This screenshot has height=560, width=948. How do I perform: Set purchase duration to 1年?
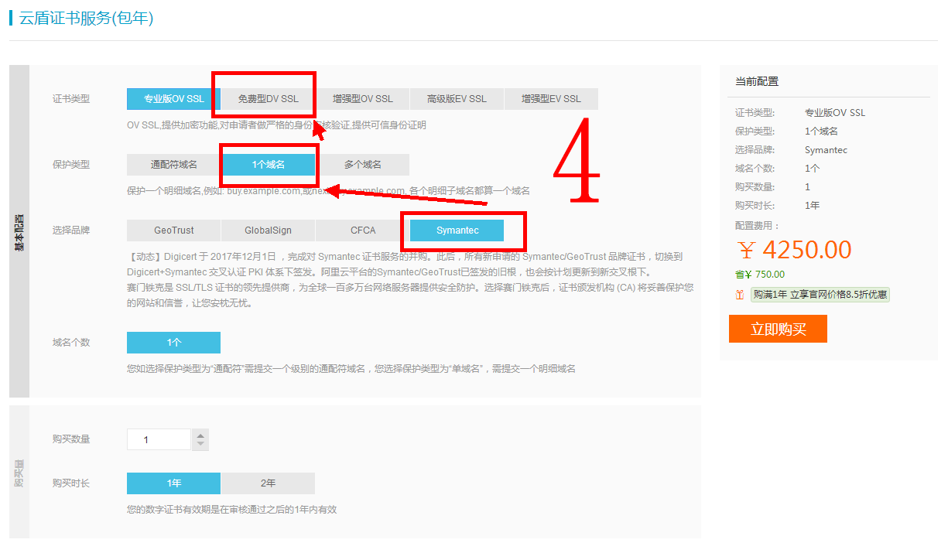174,483
